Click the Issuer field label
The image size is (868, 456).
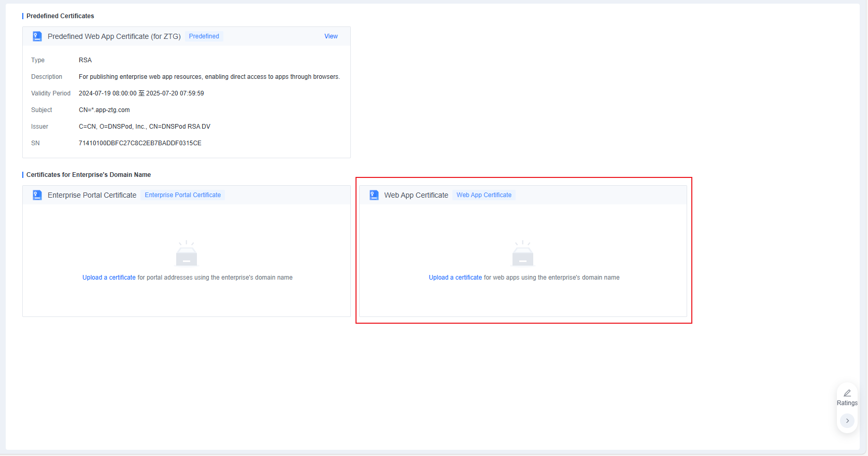coord(39,127)
